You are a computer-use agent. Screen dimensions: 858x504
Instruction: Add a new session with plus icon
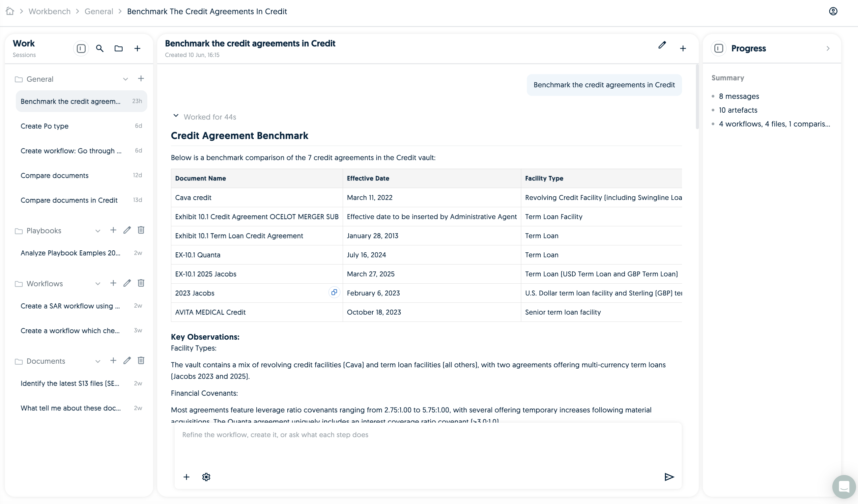137,48
